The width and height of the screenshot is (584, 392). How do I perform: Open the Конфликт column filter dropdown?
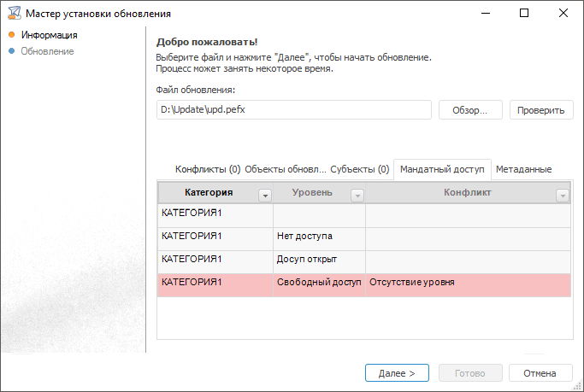click(562, 195)
